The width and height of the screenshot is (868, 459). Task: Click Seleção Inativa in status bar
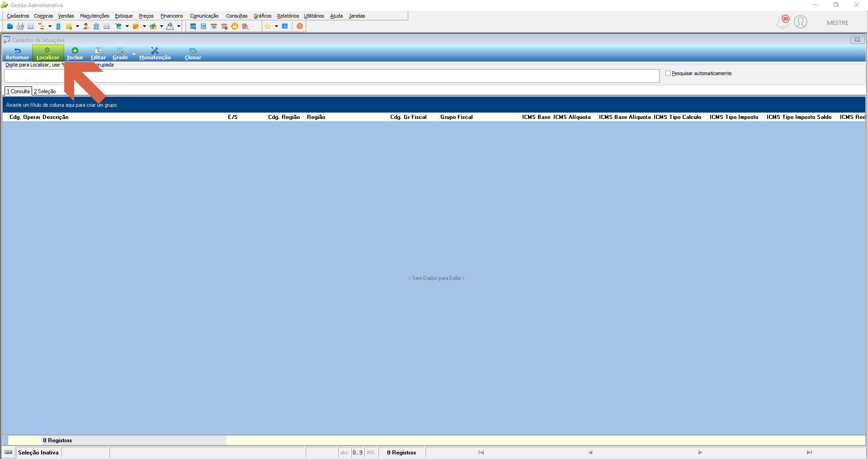coord(38,453)
